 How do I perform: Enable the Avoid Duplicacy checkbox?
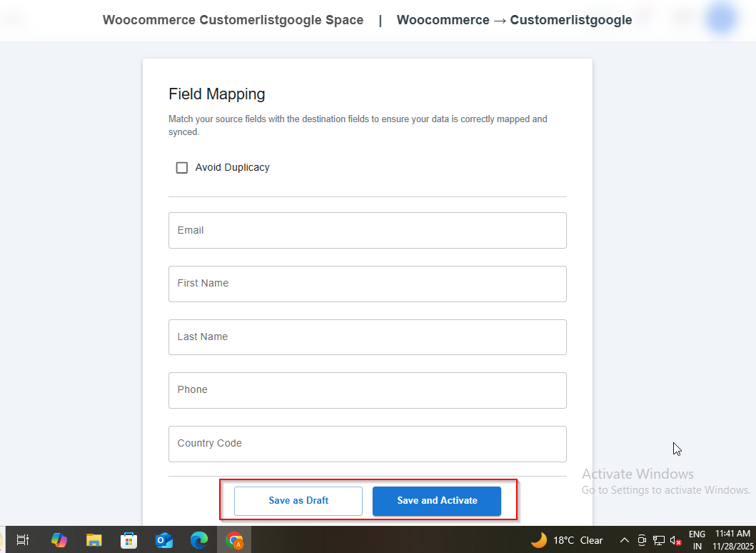pos(182,168)
